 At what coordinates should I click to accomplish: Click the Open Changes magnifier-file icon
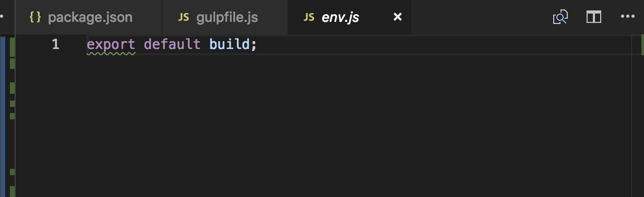(x=560, y=17)
